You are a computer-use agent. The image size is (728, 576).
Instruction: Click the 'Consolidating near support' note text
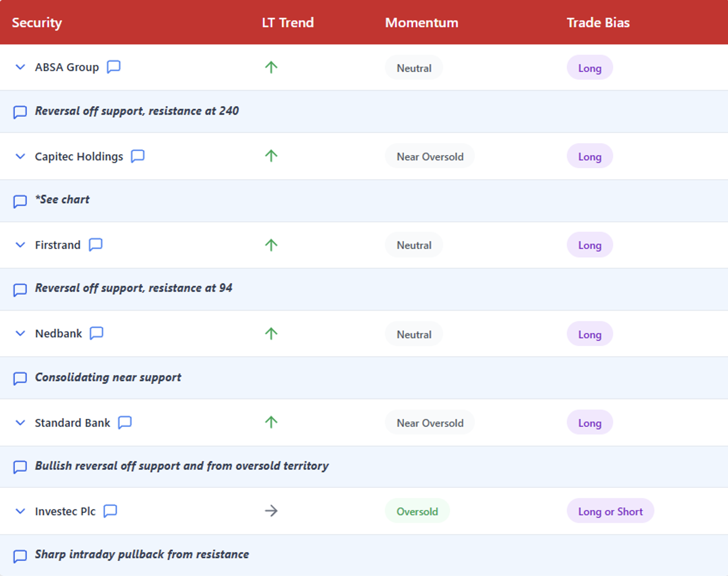pyautogui.click(x=108, y=377)
